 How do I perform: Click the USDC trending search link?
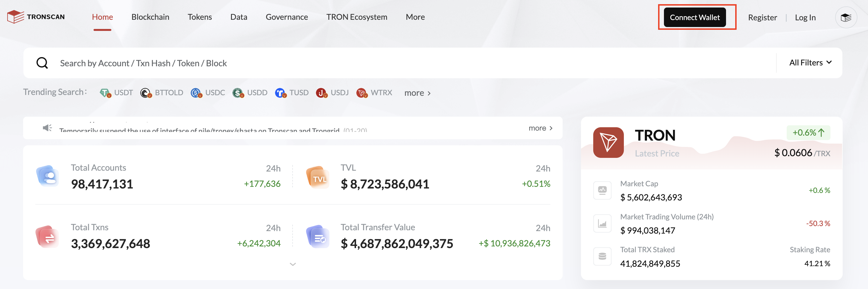pos(215,93)
